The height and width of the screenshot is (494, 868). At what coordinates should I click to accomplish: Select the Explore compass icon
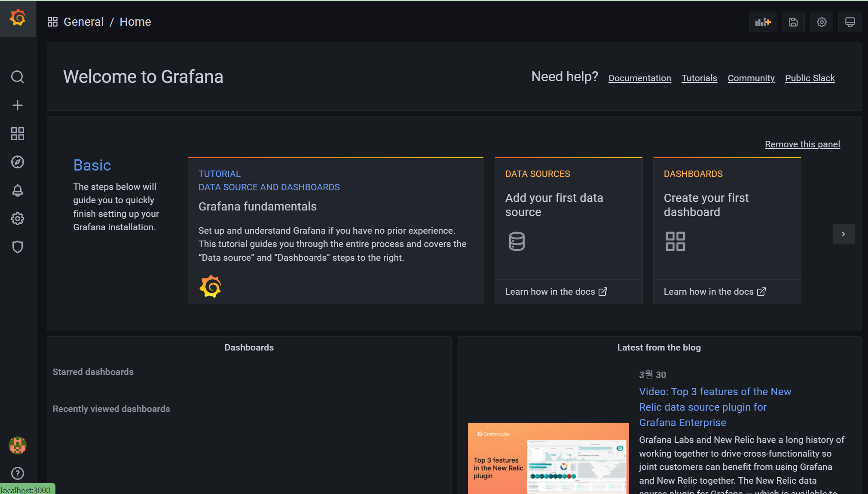[x=18, y=162]
